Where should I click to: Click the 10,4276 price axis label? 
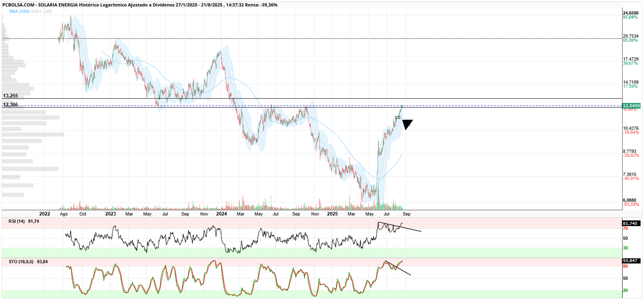point(631,129)
